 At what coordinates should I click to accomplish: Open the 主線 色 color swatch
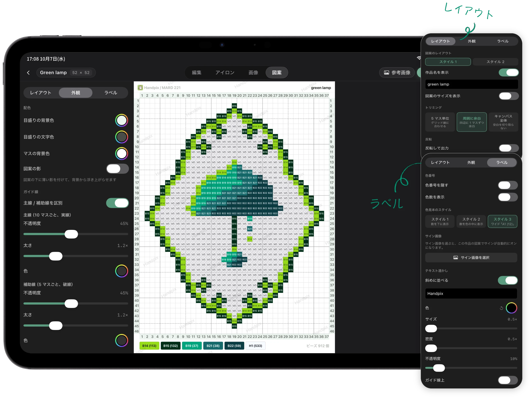(x=122, y=271)
